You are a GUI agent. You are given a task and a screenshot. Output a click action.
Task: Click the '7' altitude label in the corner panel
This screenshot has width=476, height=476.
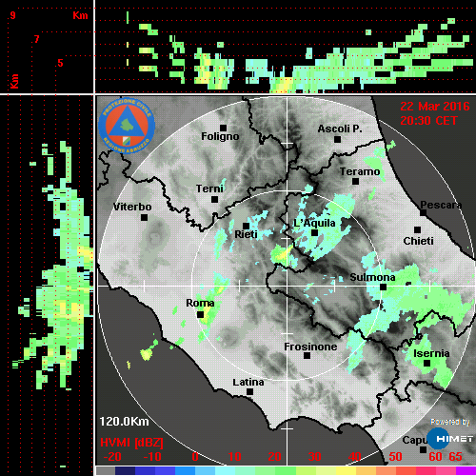[x=37, y=39]
